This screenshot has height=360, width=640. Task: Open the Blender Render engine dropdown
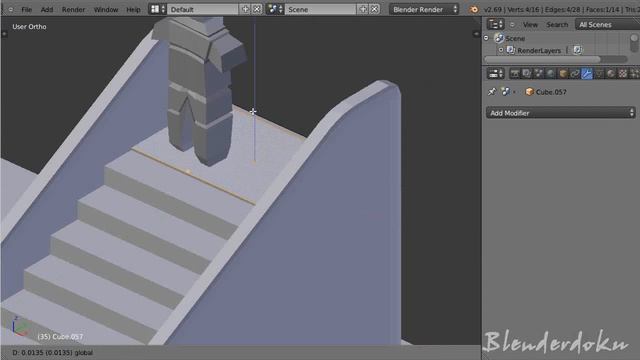(x=424, y=9)
